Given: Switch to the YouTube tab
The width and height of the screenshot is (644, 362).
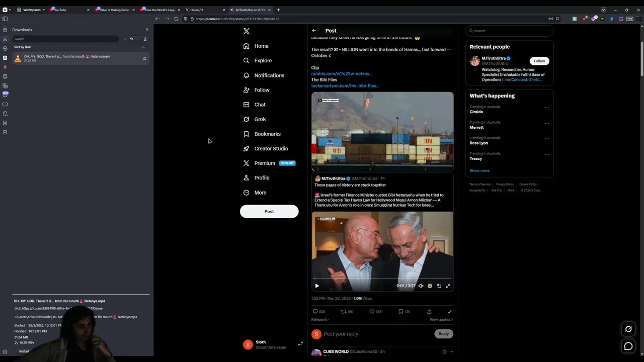Looking at the screenshot, I should 69,10.
